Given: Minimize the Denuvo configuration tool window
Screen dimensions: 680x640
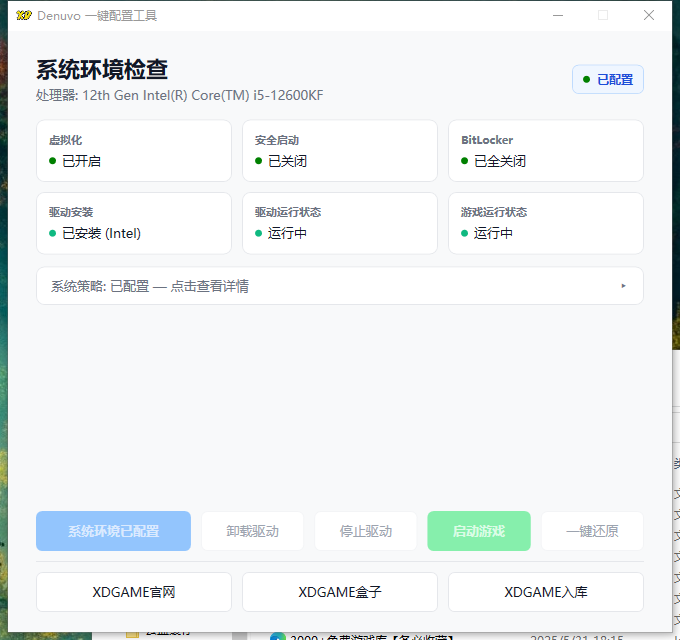Looking at the screenshot, I should click(556, 15).
